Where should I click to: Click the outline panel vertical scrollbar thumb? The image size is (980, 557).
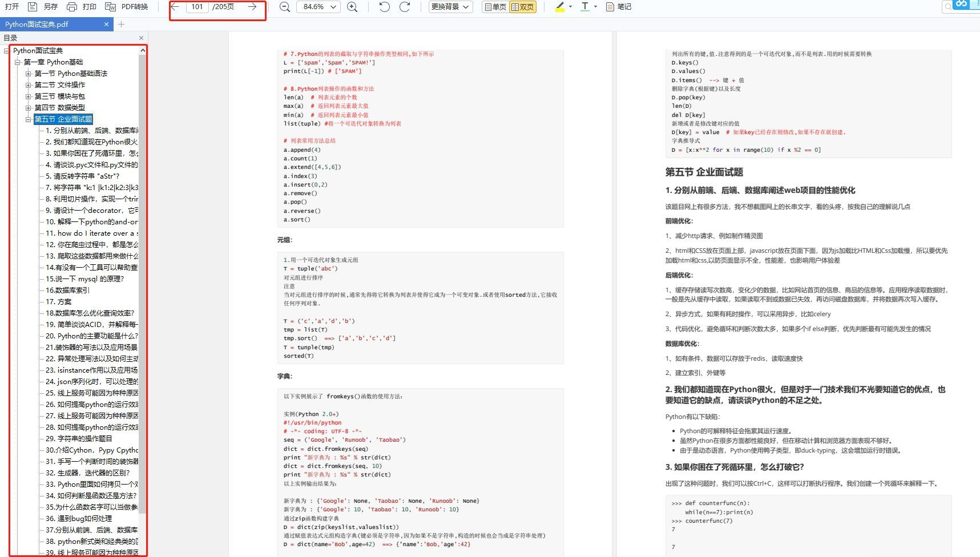pos(143,283)
